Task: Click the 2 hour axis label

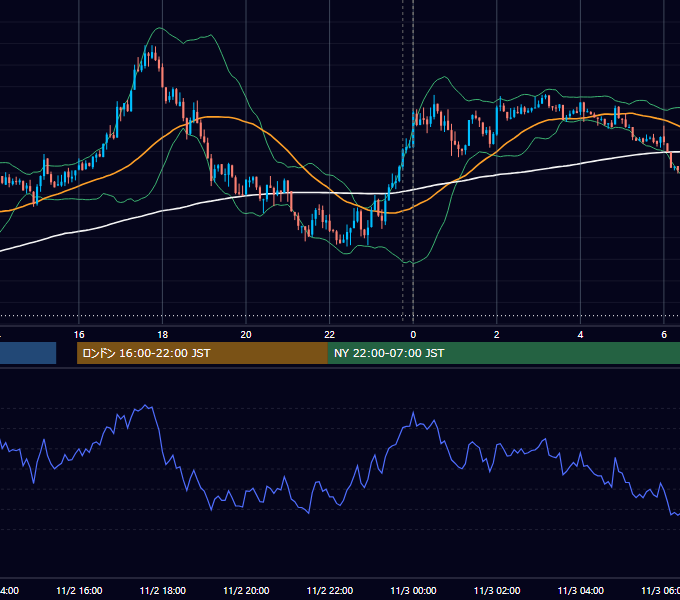Action: 497,335
